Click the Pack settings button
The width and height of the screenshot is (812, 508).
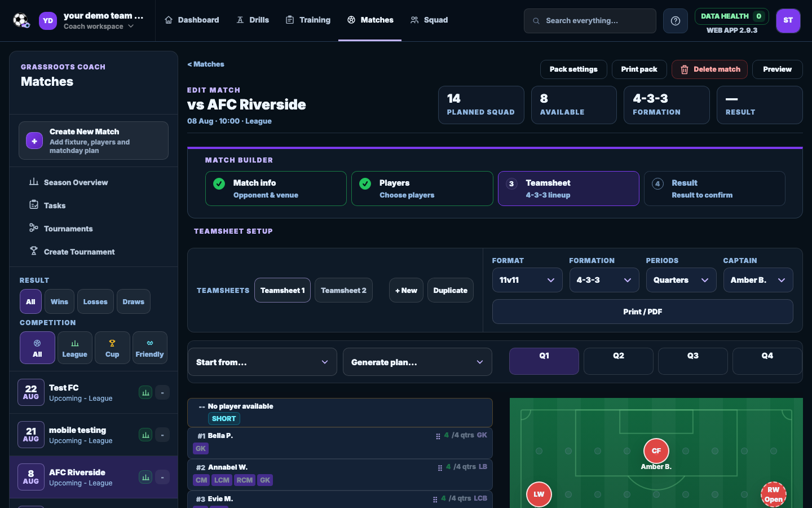tap(573, 69)
